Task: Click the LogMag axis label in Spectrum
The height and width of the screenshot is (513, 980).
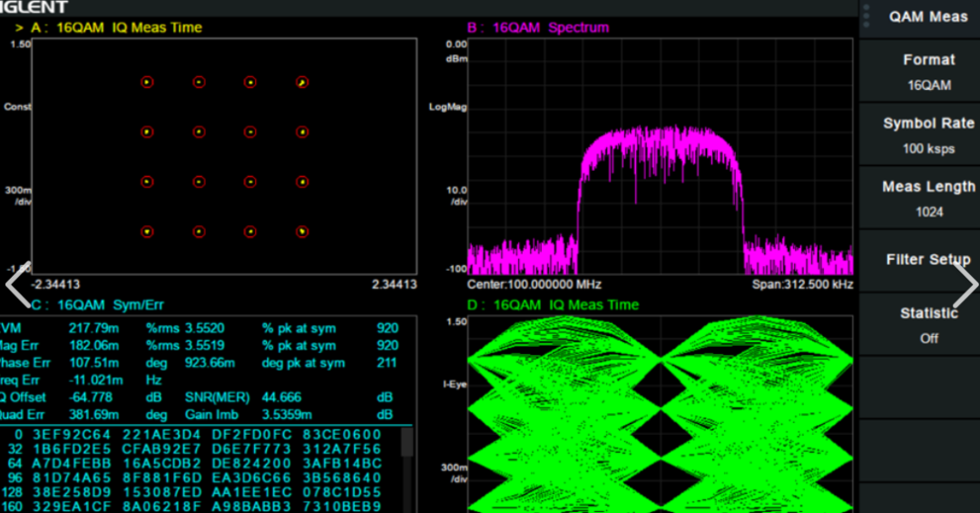Action: click(x=447, y=107)
